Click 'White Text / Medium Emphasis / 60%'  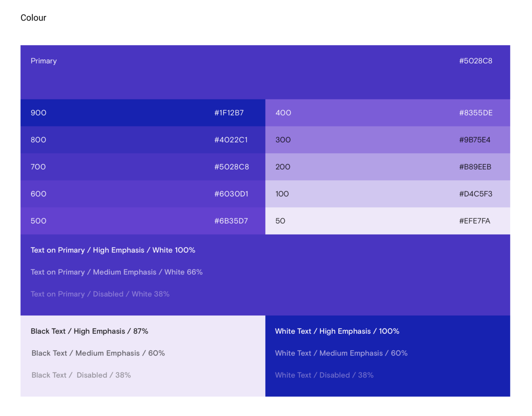[341, 353]
